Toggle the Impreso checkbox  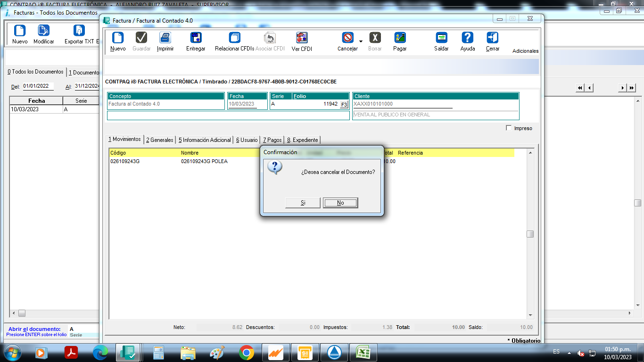[509, 128]
